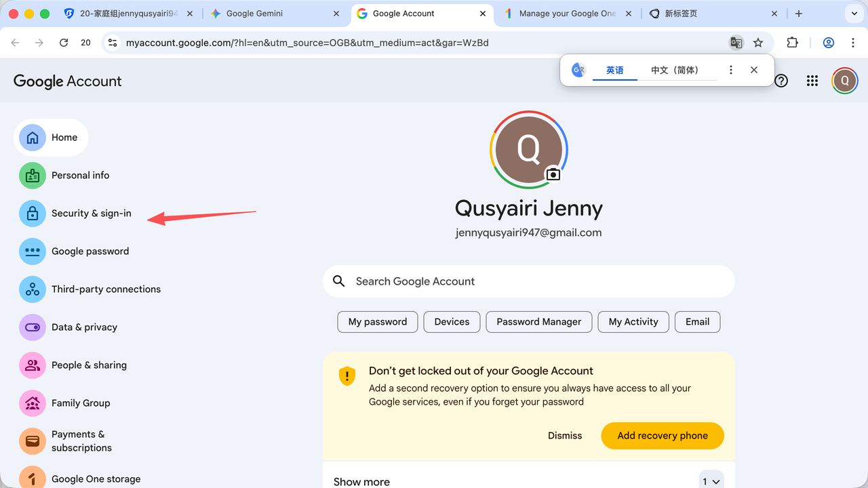
Task: Click the Google Translate icon in address bar
Action: [x=736, y=43]
